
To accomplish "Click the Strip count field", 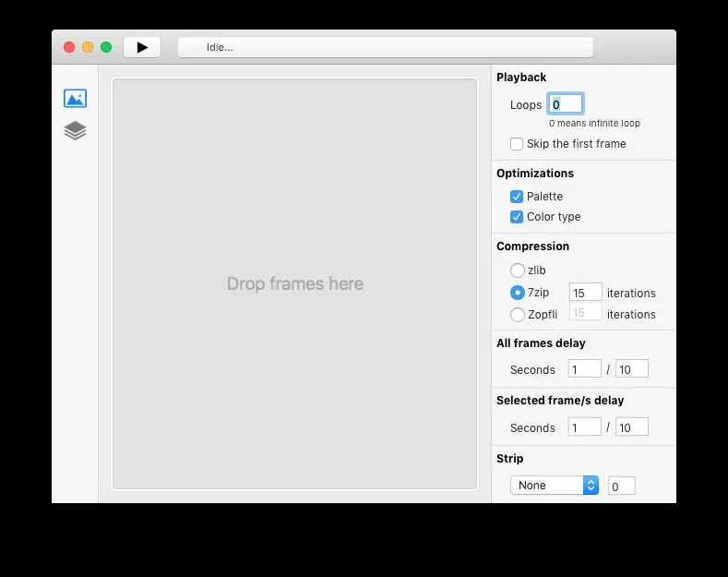I will point(622,487).
